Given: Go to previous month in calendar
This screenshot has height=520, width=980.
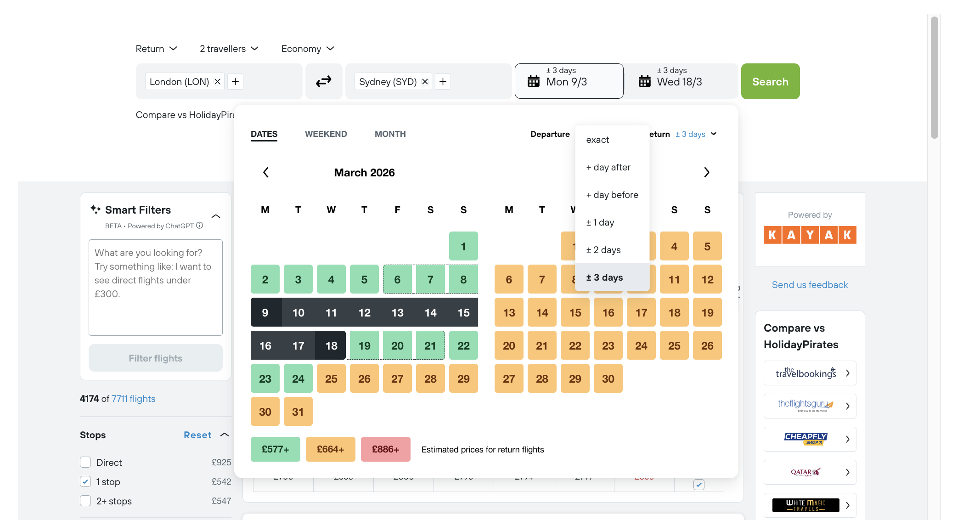Looking at the screenshot, I should pyautogui.click(x=266, y=172).
